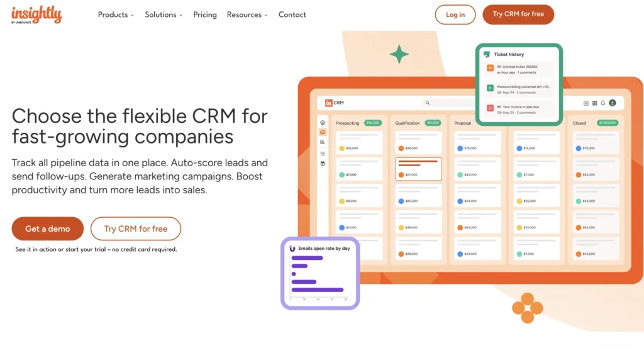
Task: Expand the Resources chevron arrow
Action: click(266, 15)
